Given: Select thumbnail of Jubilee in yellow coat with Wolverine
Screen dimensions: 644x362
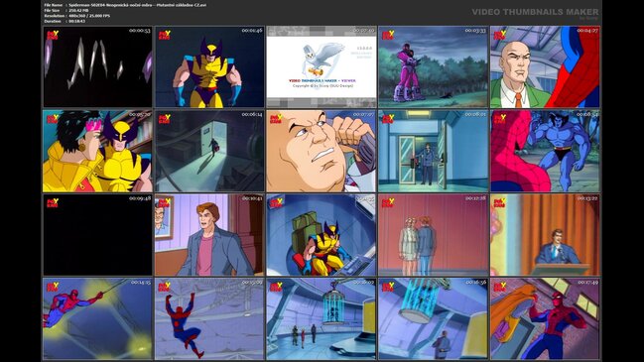Looking at the screenshot, I should coord(97,151).
